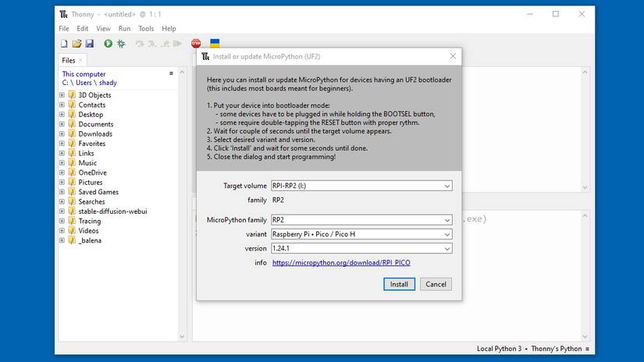Open the File menu
Viewport: 644px width, 362px height.
click(x=64, y=28)
